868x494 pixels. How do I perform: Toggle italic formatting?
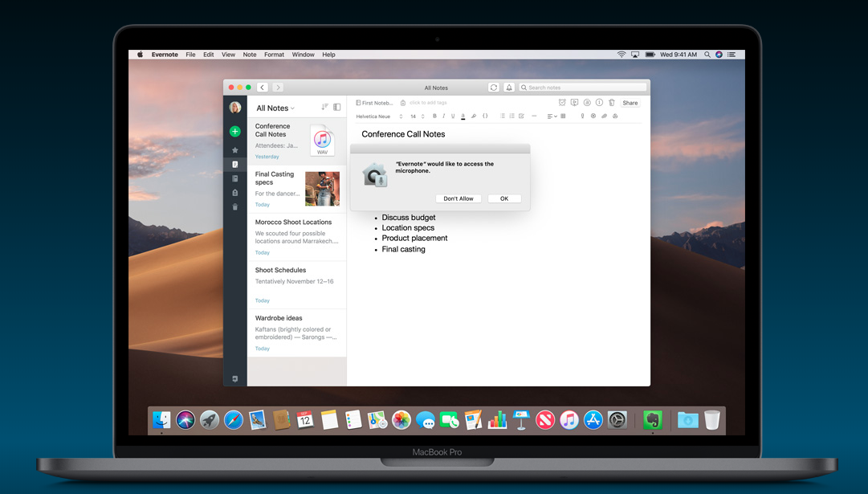[443, 116]
